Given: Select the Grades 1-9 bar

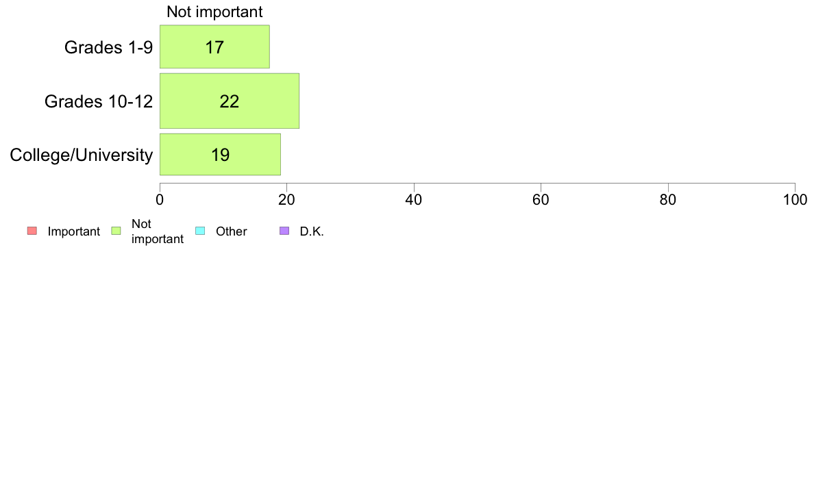Looking at the screenshot, I should click(214, 47).
